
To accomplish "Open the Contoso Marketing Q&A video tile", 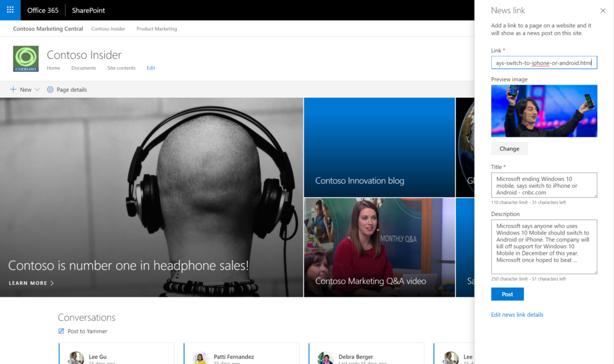I will coord(380,247).
